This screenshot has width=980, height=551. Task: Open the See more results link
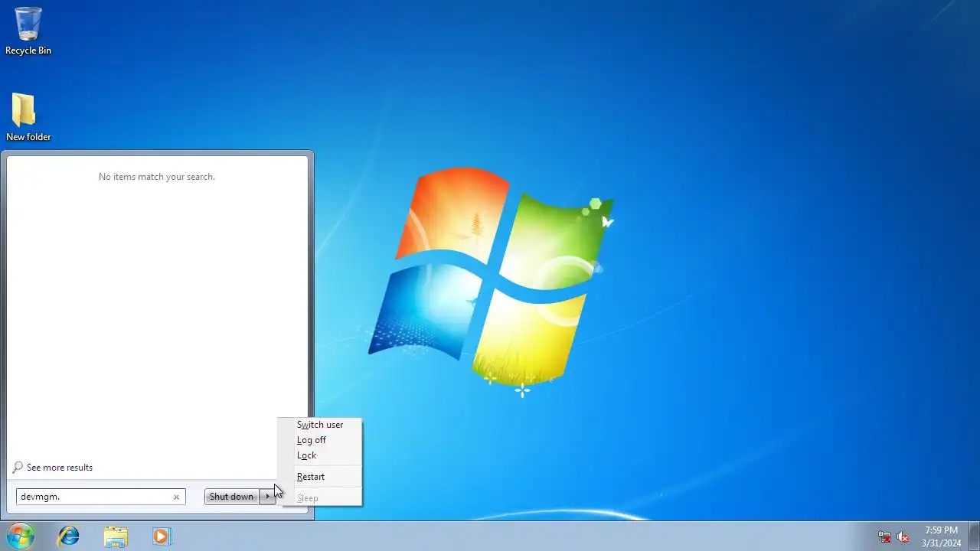(60, 468)
